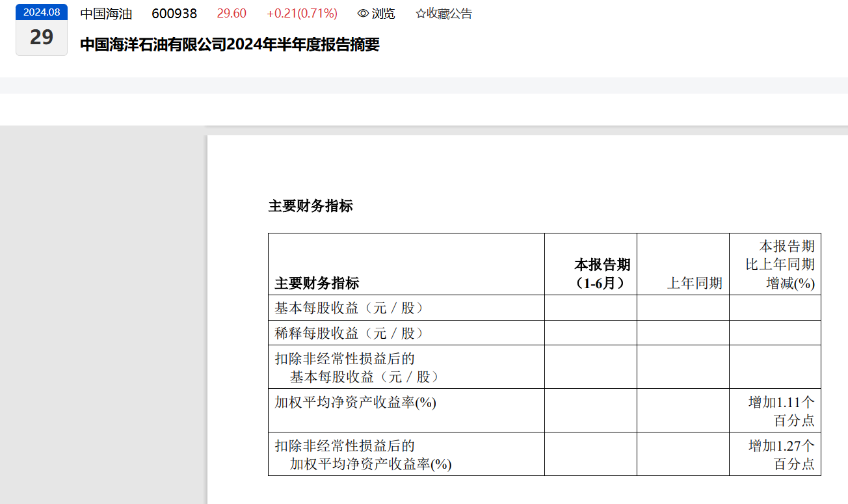This screenshot has height=504, width=848.
Task: Click the 扣除非经常性损益后的基本每股收益 row label
Action: point(359,367)
